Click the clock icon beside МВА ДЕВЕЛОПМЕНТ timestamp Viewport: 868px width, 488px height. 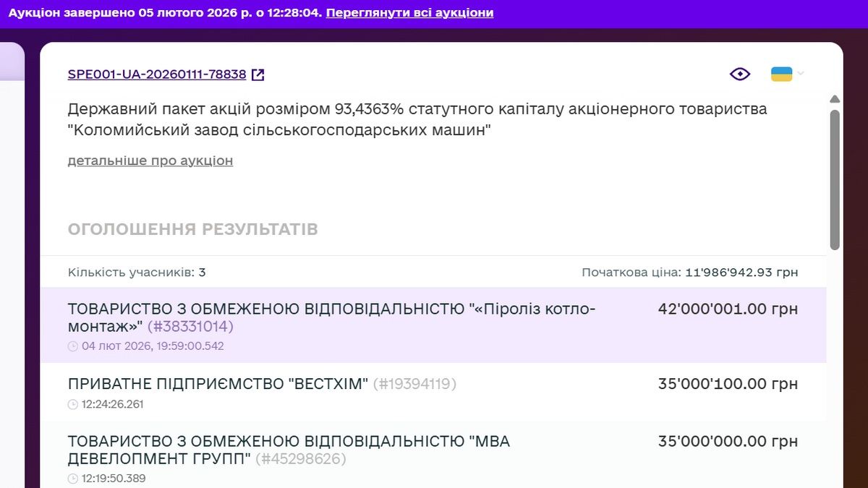73,478
